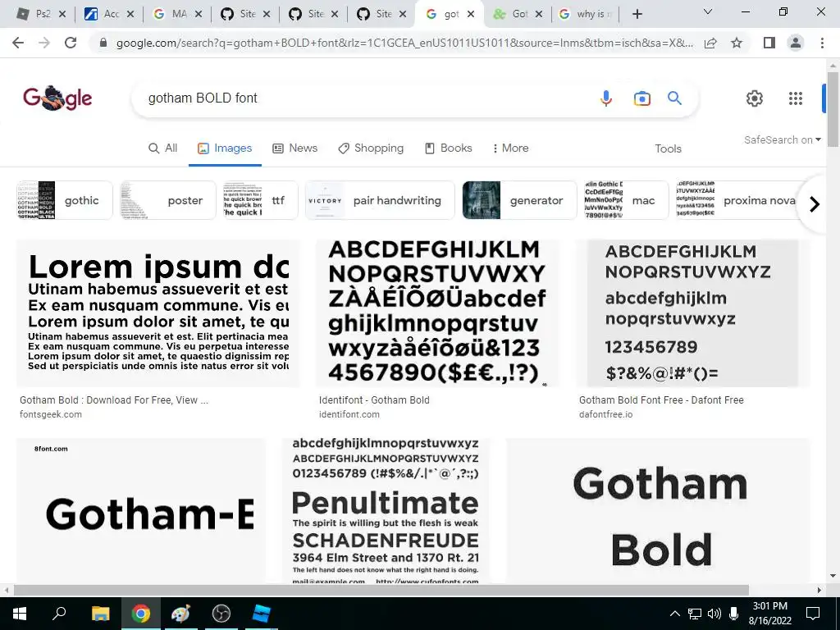Open File Explorer from taskbar
Image resolution: width=840 pixels, height=630 pixels.
coord(100,614)
